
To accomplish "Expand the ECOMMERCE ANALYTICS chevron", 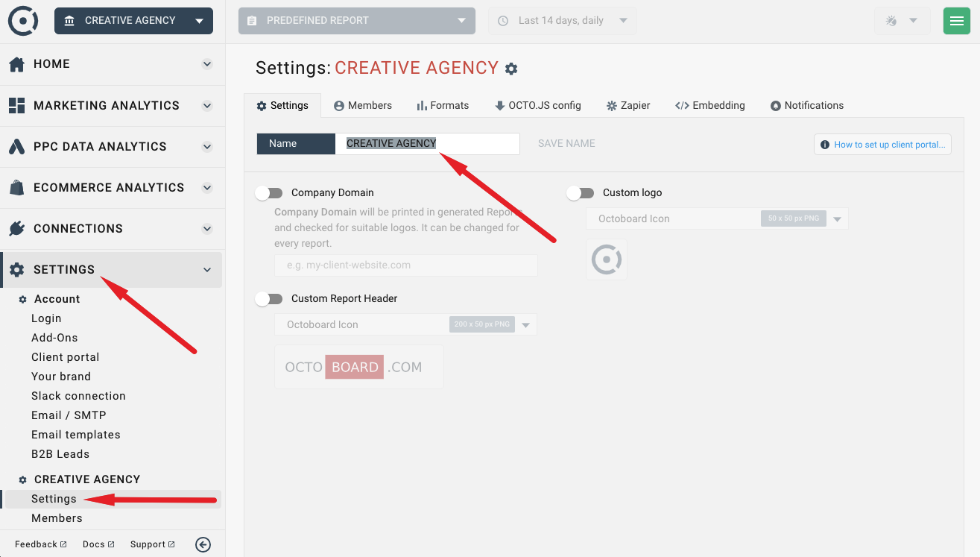I will pyautogui.click(x=207, y=187).
